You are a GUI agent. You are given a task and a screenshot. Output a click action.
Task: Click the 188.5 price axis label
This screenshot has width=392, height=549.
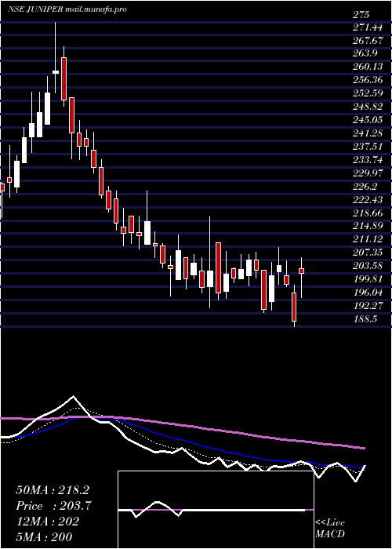[365, 319]
